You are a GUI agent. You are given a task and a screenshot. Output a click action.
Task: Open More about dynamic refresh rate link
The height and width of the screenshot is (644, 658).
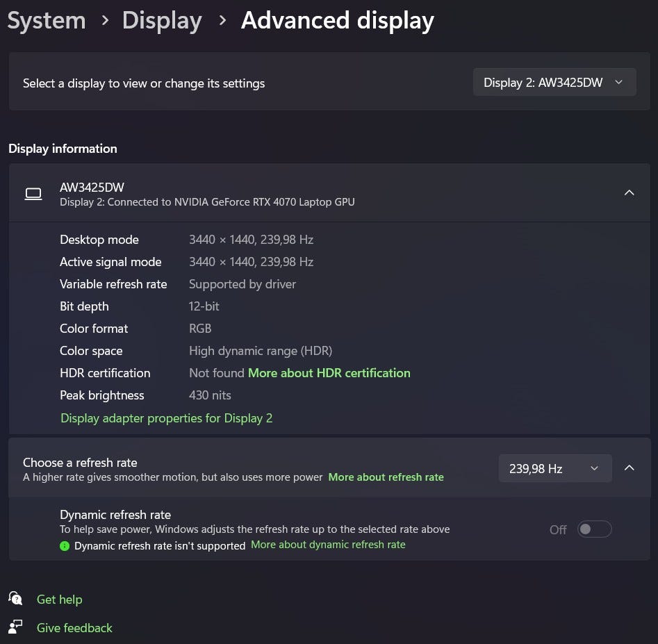tap(328, 545)
